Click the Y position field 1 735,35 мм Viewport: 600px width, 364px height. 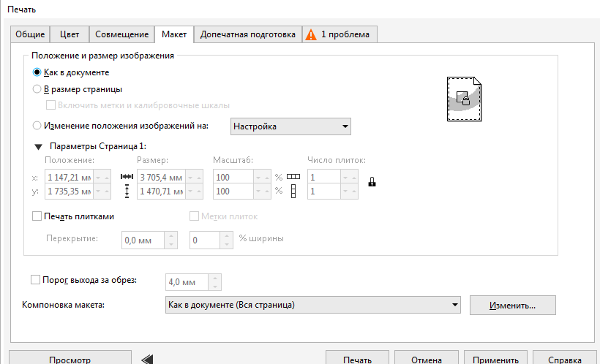click(70, 192)
